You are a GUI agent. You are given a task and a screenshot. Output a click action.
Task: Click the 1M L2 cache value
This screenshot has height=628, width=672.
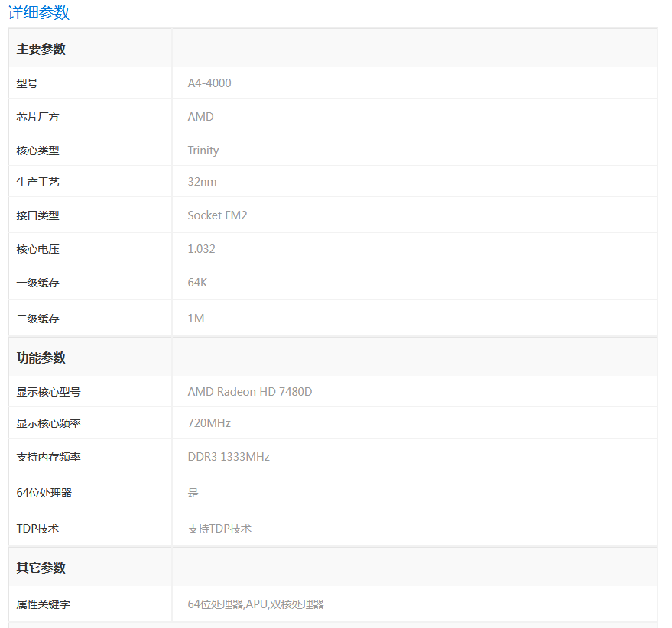(x=195, y=318)
